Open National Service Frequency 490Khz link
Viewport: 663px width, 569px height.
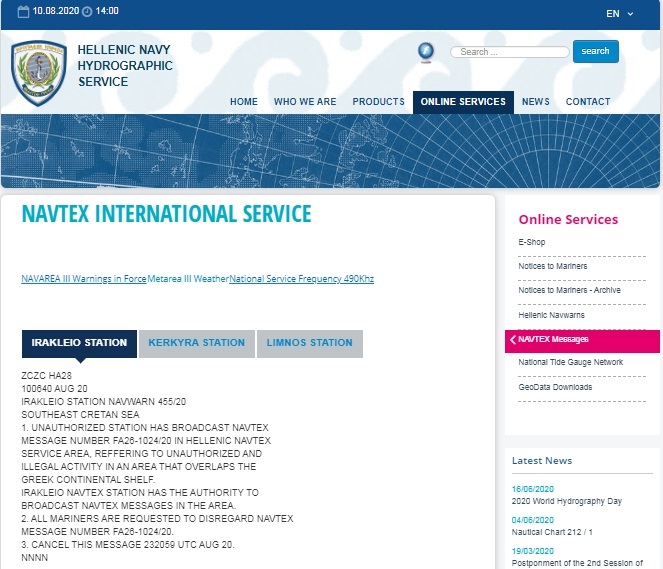[x=301, y=278]
